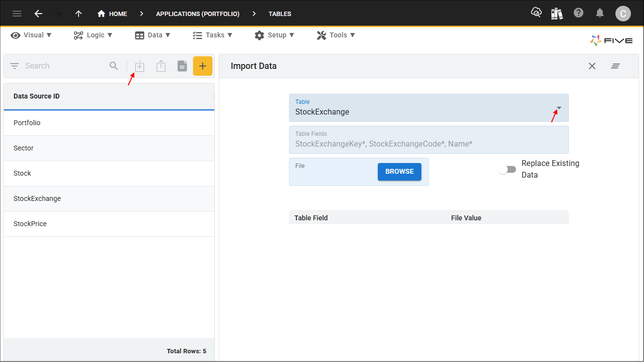Open the Data menu
This screenshot has height=362, width=644.
[153, 35]
